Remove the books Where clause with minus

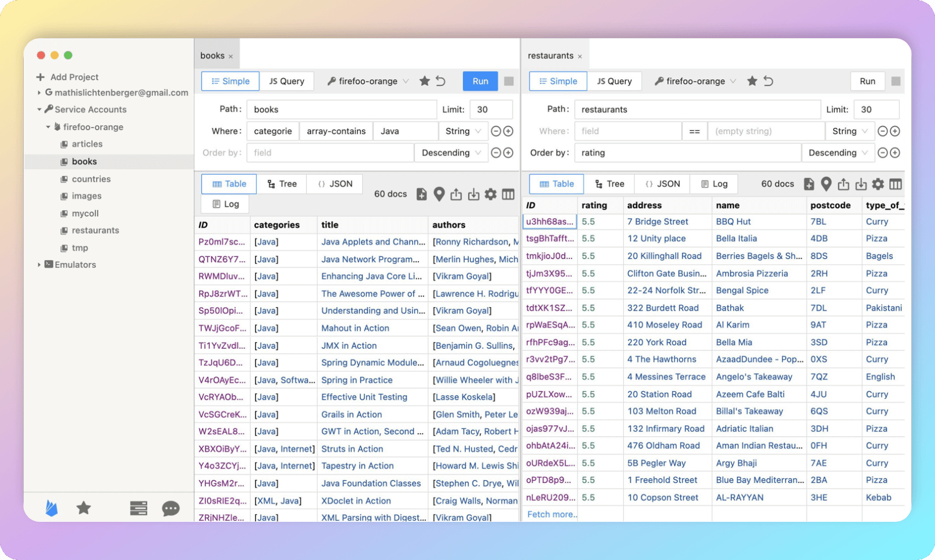tap(496, 131)
